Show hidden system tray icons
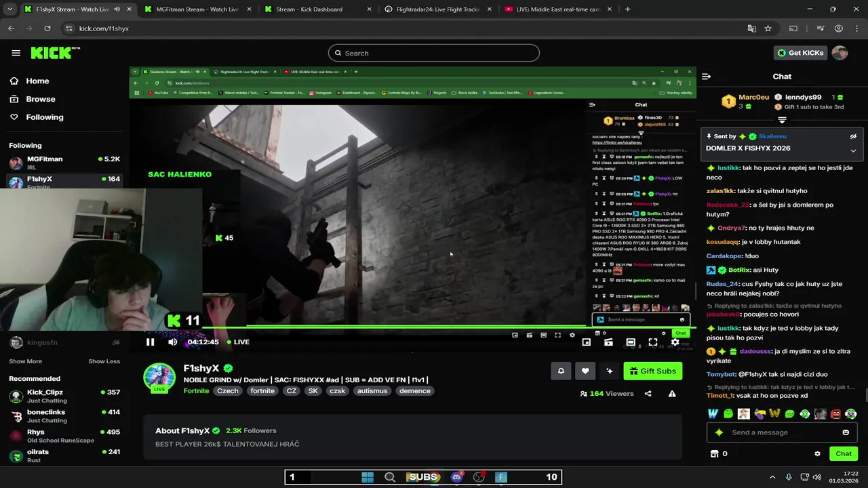 [772, 477]
